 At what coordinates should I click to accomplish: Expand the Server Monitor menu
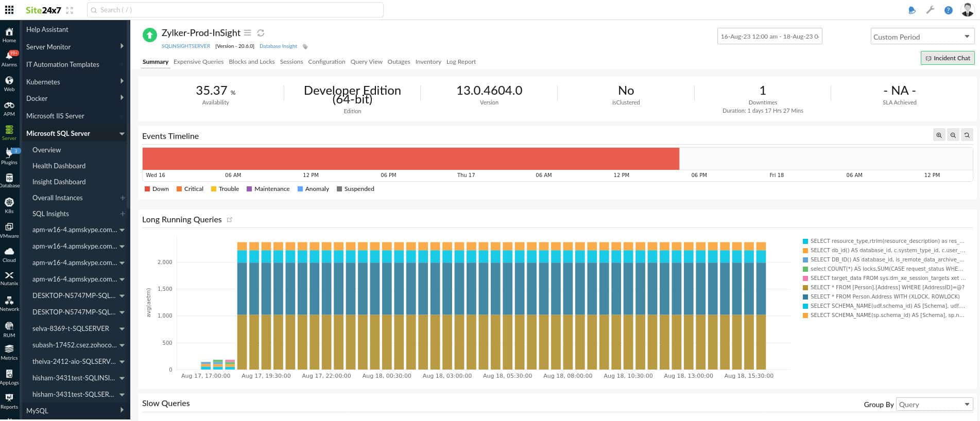coord(122,46)
